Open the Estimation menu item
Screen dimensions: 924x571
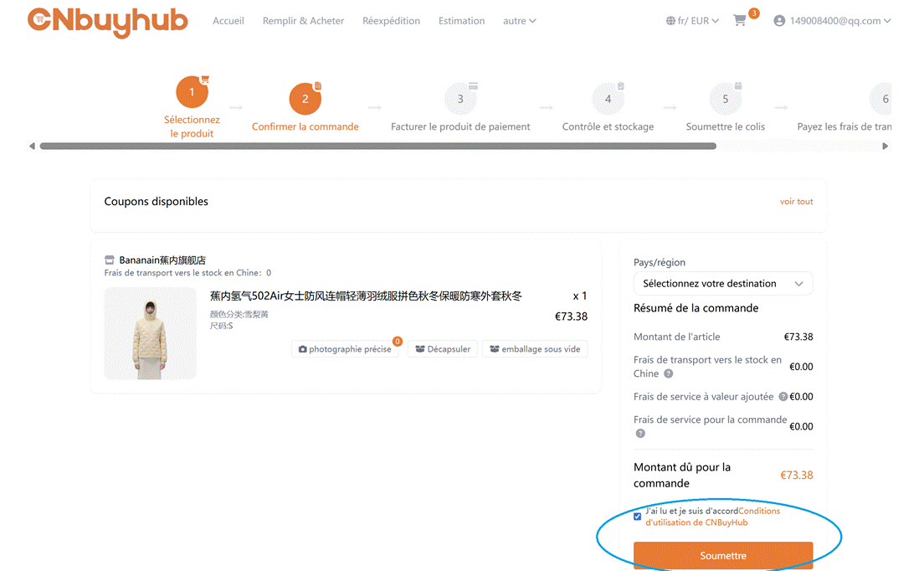click(461, 21)
